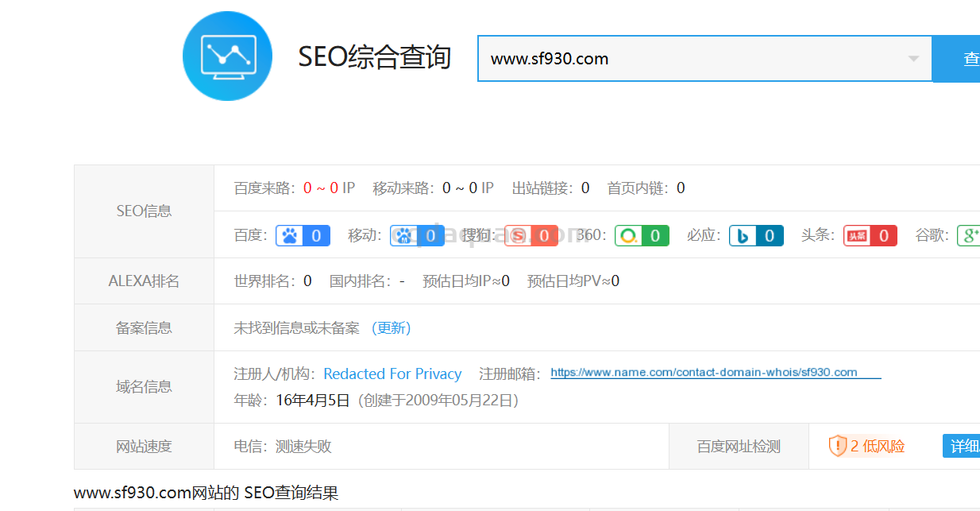Open the Redacted For Privacy registrant link
The height and width of the screenshot is (511, 980).
pos(392,374)
